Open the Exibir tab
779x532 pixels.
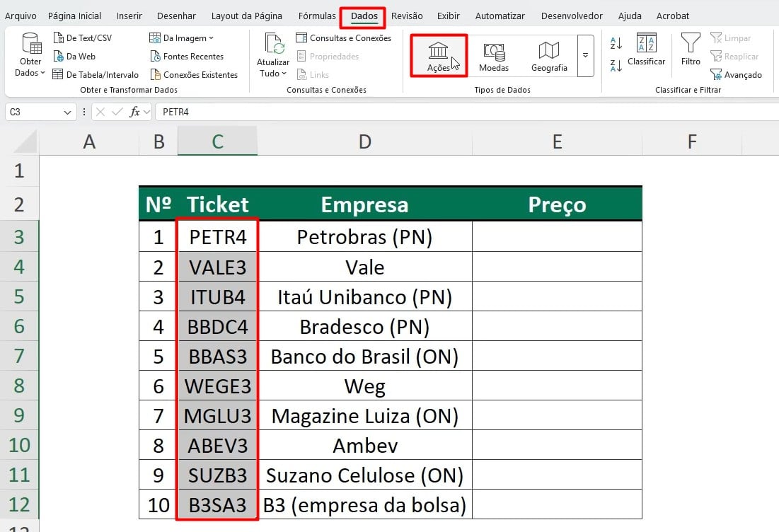click(448, 16)
